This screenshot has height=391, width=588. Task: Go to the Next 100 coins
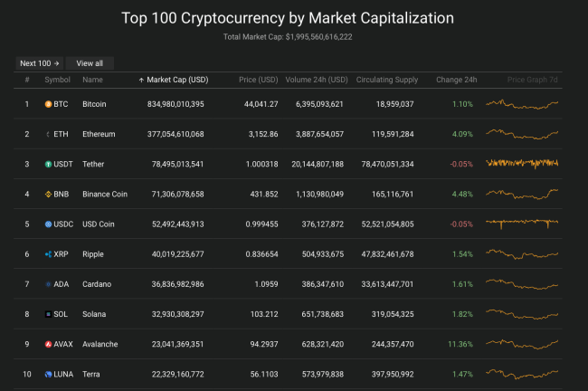40,63
